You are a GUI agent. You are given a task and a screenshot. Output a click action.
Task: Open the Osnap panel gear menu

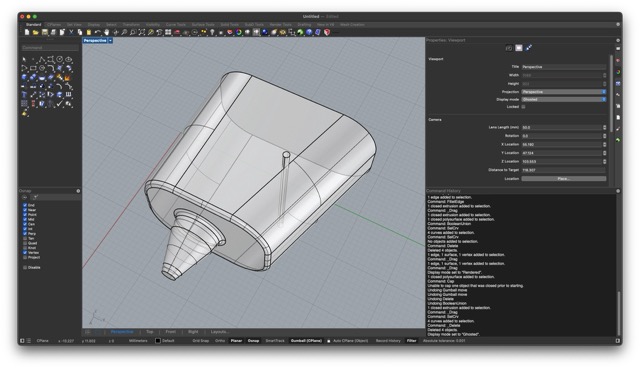[78, 191]
